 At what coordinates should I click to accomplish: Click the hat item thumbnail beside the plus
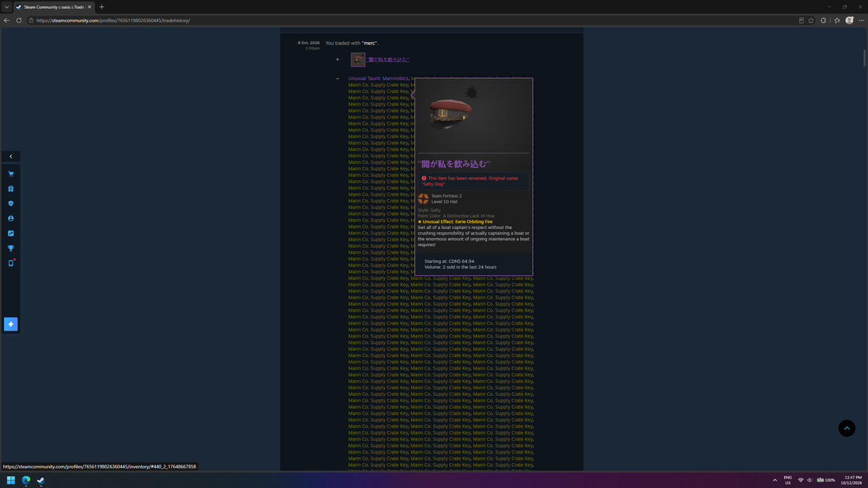[358, 60]
